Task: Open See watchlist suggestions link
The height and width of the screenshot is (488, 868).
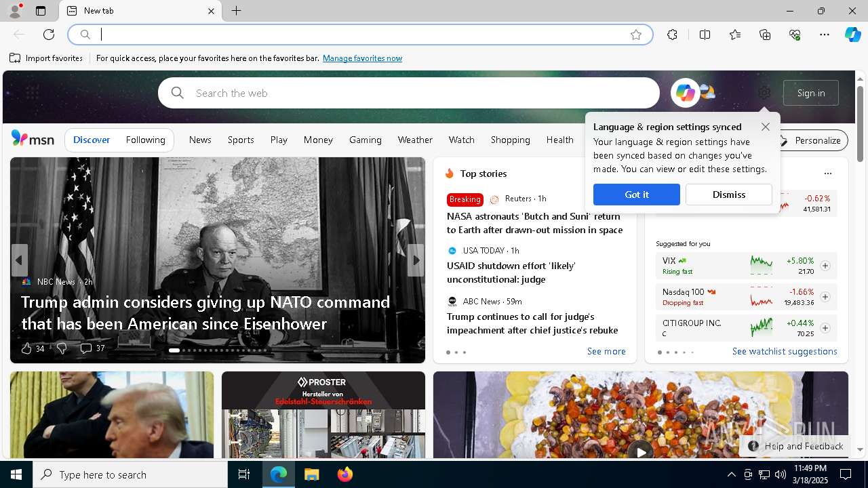Action: click(x=785, y=351)
